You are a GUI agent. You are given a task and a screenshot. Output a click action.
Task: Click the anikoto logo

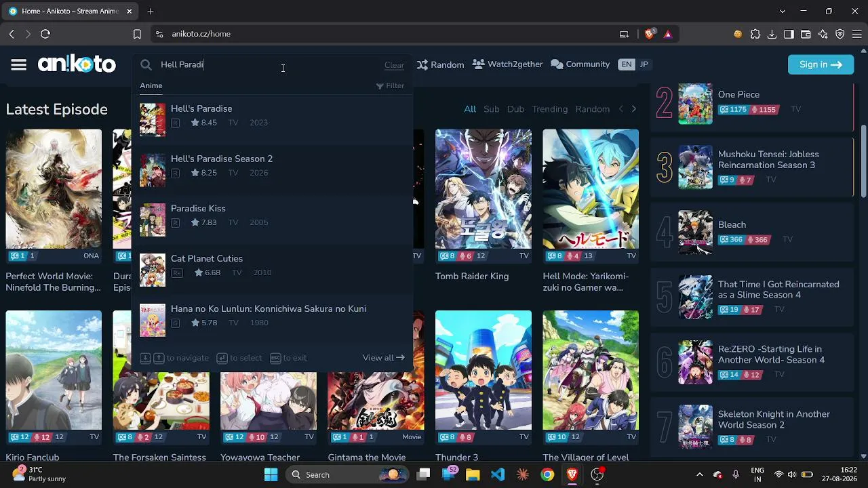[x=77, y=64]
